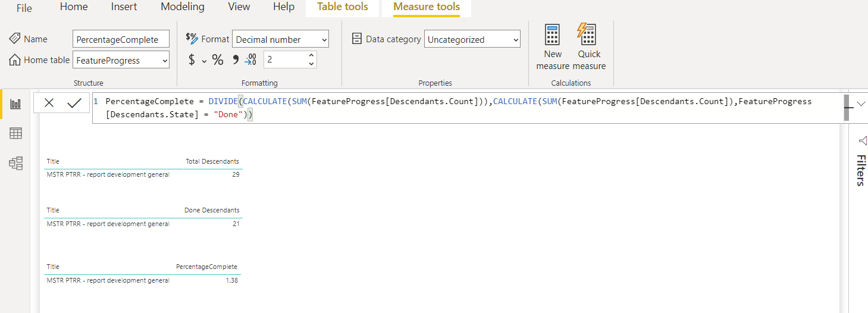Click into the DAX formula editor

[x=467, y=108]
